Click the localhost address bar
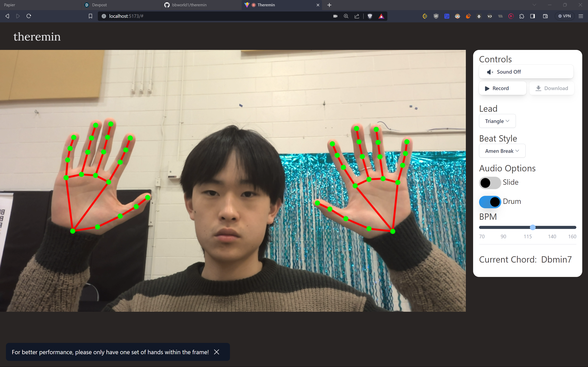Image resolution: width=588 pixels, height=367 pixels. (x=194, y=16)
